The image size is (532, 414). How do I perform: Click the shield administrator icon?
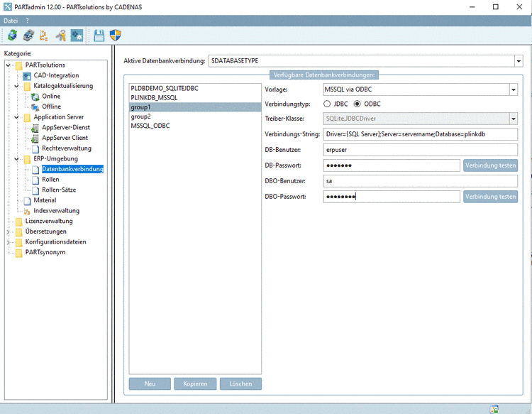point(116,36)
